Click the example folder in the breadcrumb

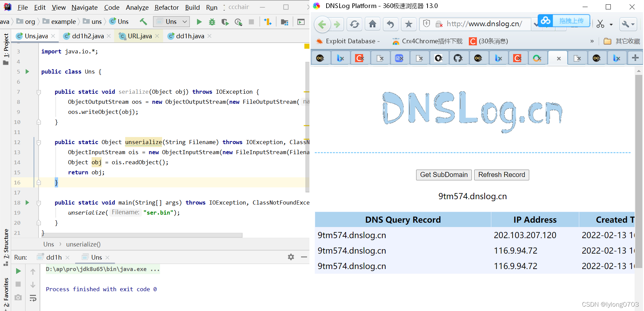tap(59, 21)
